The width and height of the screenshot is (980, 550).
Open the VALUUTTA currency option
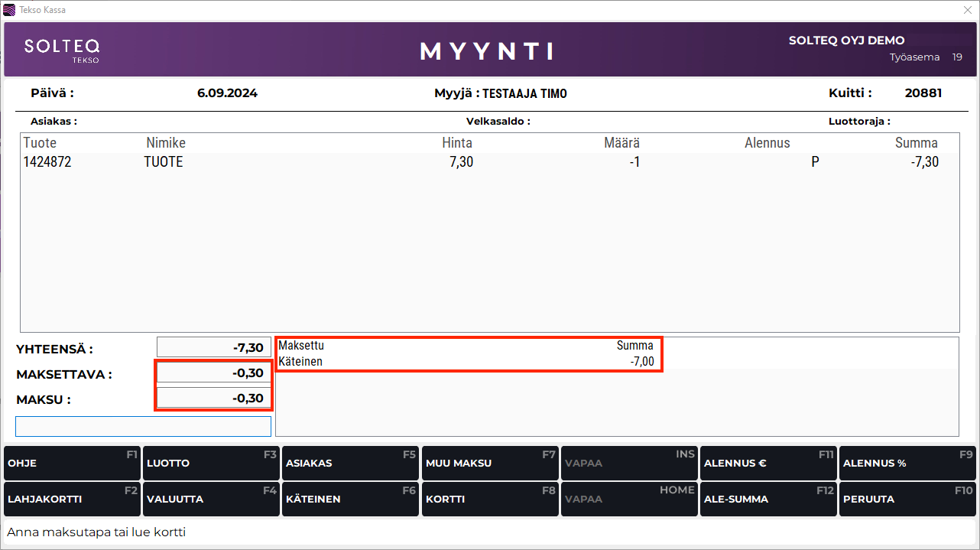click(210, 499)
